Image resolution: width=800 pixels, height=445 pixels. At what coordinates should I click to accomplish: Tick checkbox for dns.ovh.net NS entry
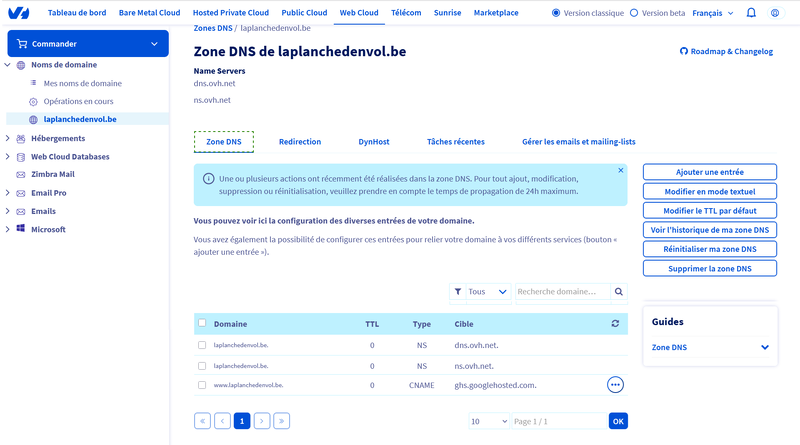click(x=202, y=345)
